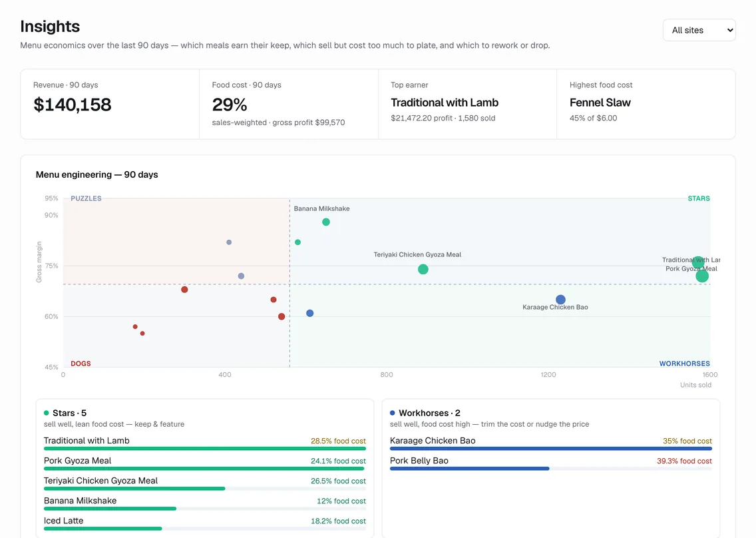Select the unlabeled blue dot in Workhorses
Viewport: 756px width, 538px height.
(x=309, y=313)
